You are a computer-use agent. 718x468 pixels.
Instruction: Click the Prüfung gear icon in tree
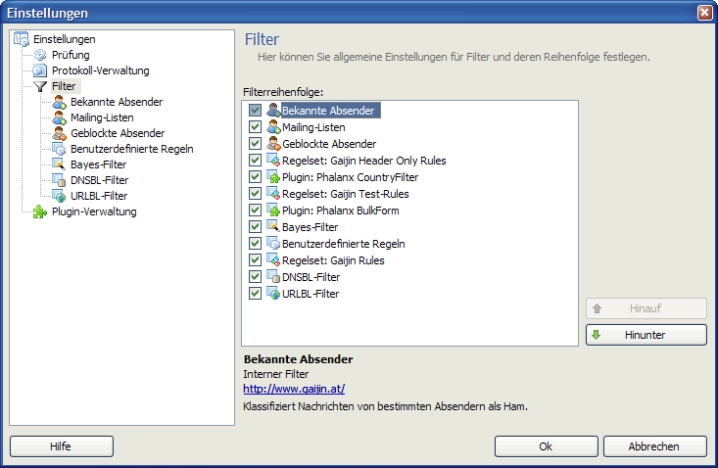pos(40,55)
